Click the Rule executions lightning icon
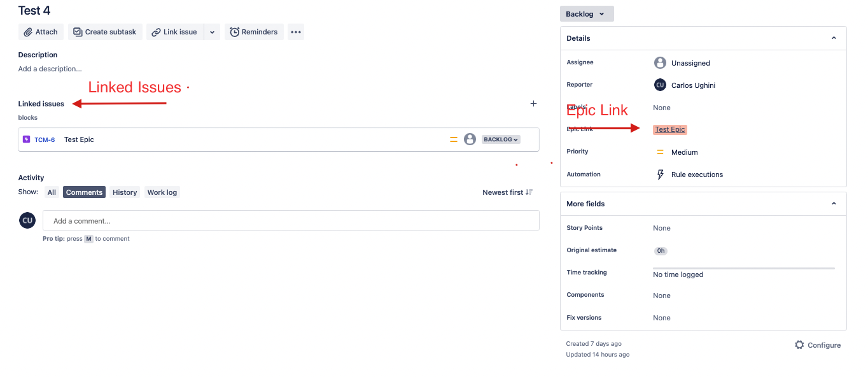Viewport: 868px width, 377px height. 660,174
